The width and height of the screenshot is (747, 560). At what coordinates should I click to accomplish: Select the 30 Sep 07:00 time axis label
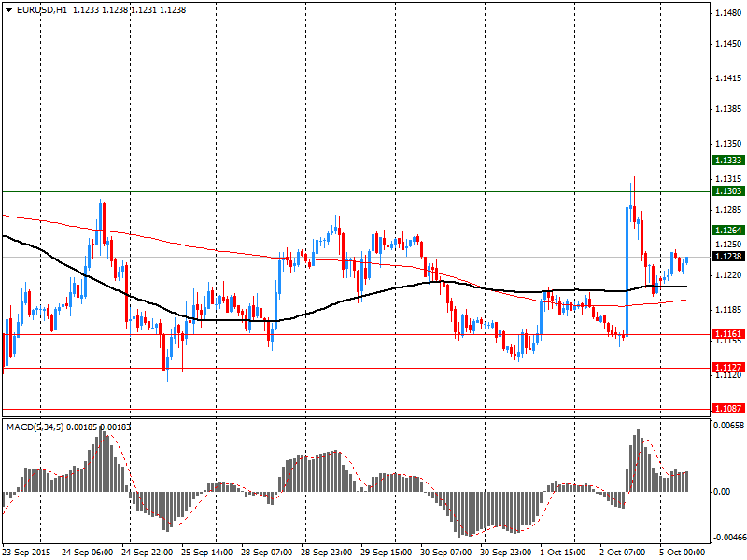(x=446, y=553)
